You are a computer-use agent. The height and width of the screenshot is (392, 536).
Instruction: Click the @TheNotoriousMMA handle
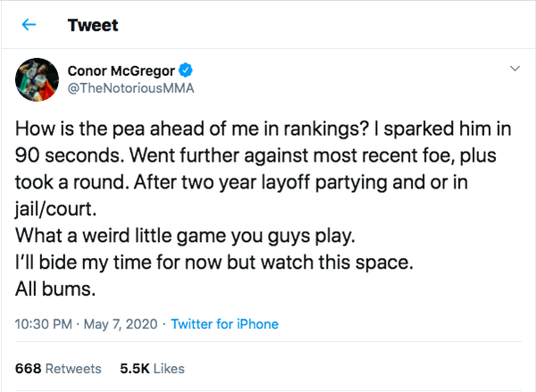130,88
